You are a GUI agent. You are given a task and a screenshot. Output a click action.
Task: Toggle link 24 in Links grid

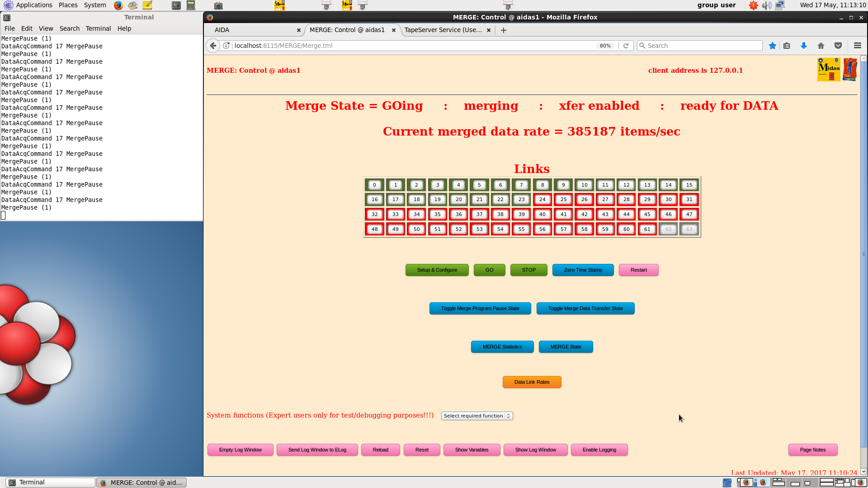coord(542,199)
